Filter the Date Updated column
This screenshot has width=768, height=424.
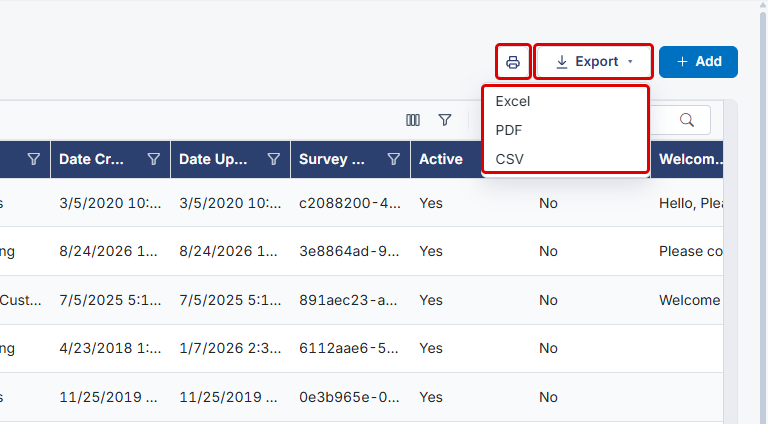pyautogui.click(x=274, y=159)
